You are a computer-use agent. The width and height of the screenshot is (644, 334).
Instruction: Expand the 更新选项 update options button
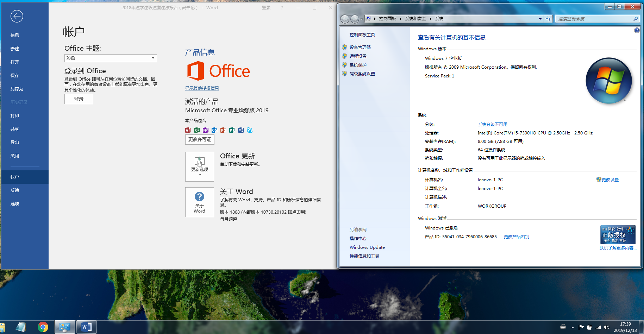pos(200,166)
